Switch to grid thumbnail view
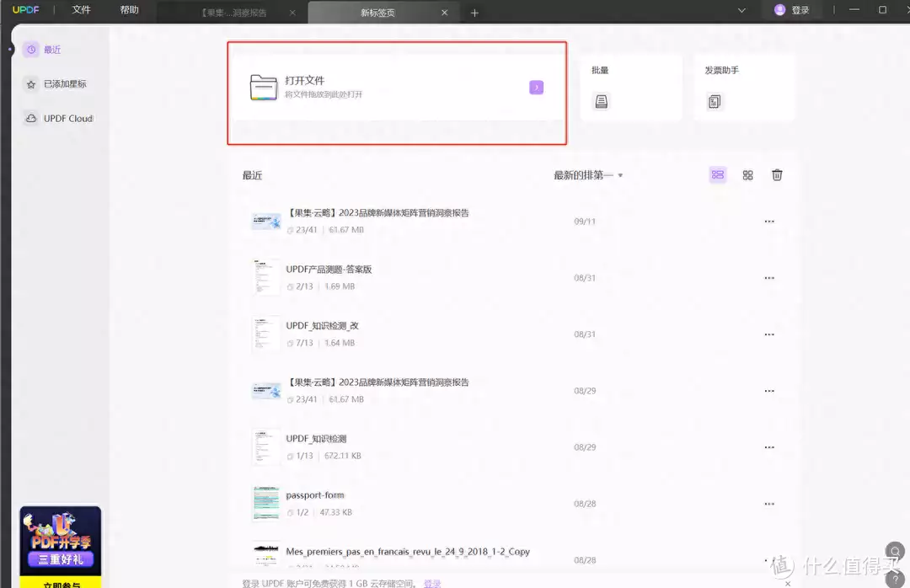The image size is (910, 588). point(747,175)
